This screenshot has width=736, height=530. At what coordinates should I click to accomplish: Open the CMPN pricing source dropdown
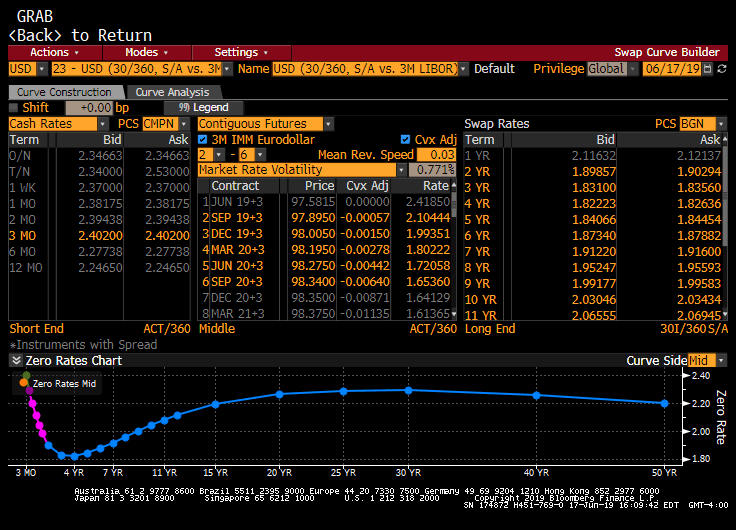click(x=184, y=124)
